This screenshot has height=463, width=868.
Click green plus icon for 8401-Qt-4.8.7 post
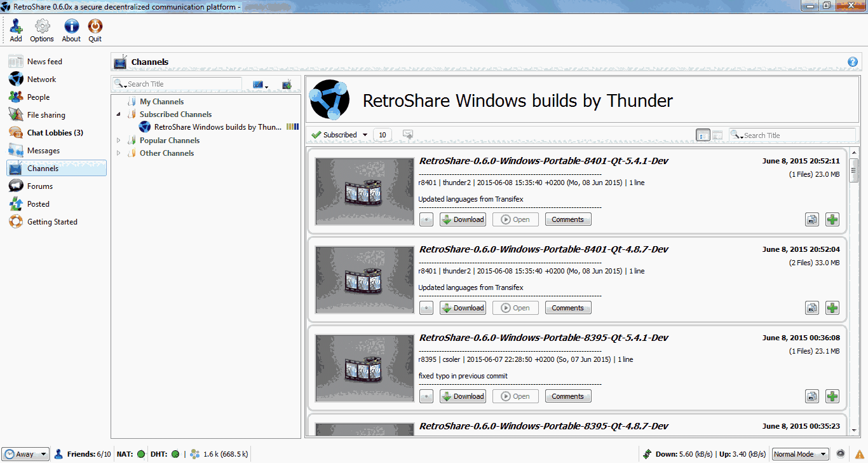click(x=832, y=308)
